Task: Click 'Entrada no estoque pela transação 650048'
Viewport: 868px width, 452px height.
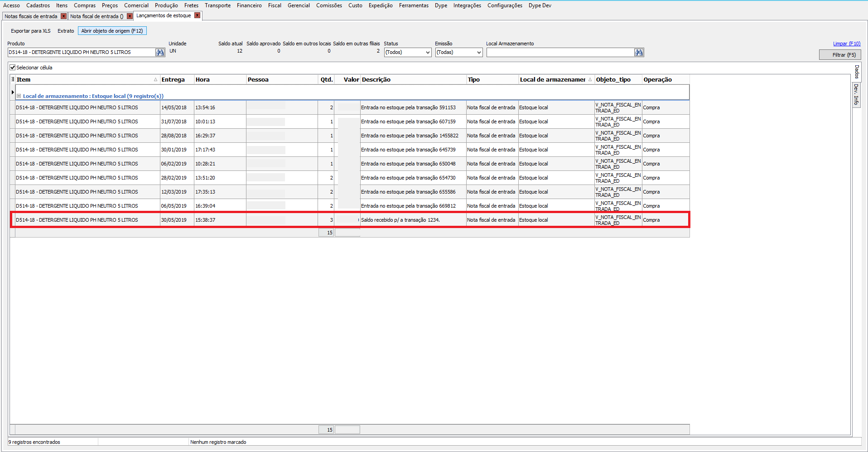Action: point(408,164)
